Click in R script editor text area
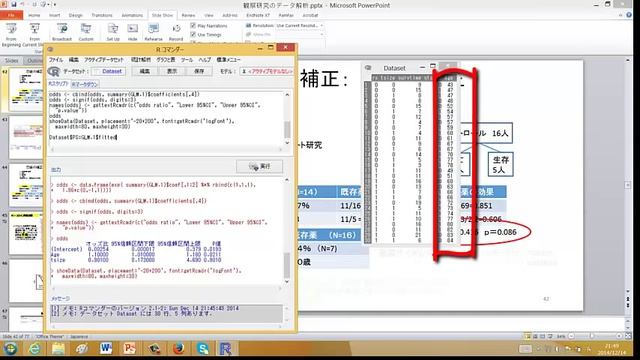The image size is (640, 360). (166, 118)
